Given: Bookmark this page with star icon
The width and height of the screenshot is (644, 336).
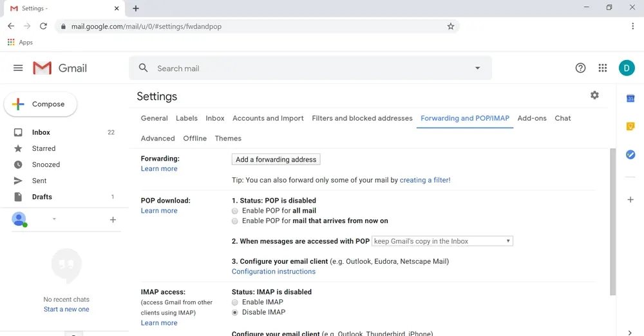Looking at the screenshot, I should 451,26.
